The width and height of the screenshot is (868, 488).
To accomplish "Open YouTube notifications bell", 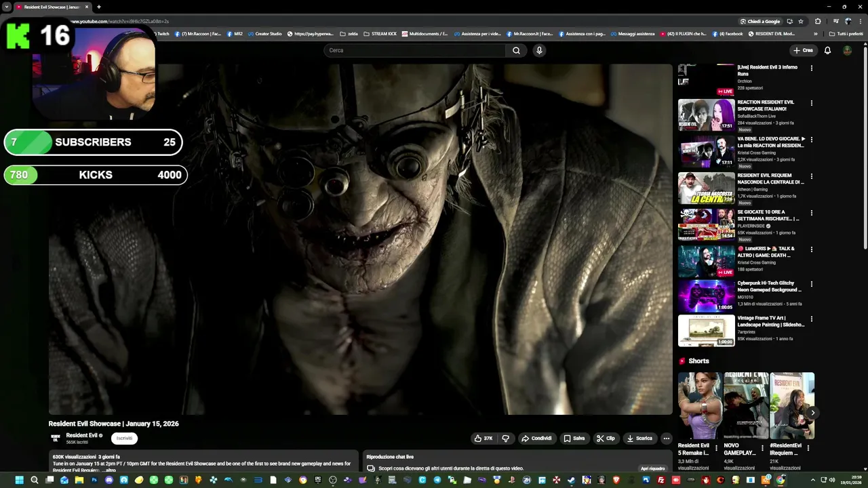I will click(827, 50).
